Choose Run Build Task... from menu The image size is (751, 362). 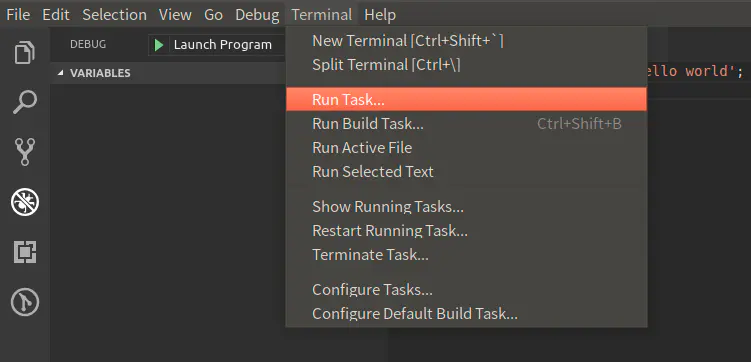point(466,124)
